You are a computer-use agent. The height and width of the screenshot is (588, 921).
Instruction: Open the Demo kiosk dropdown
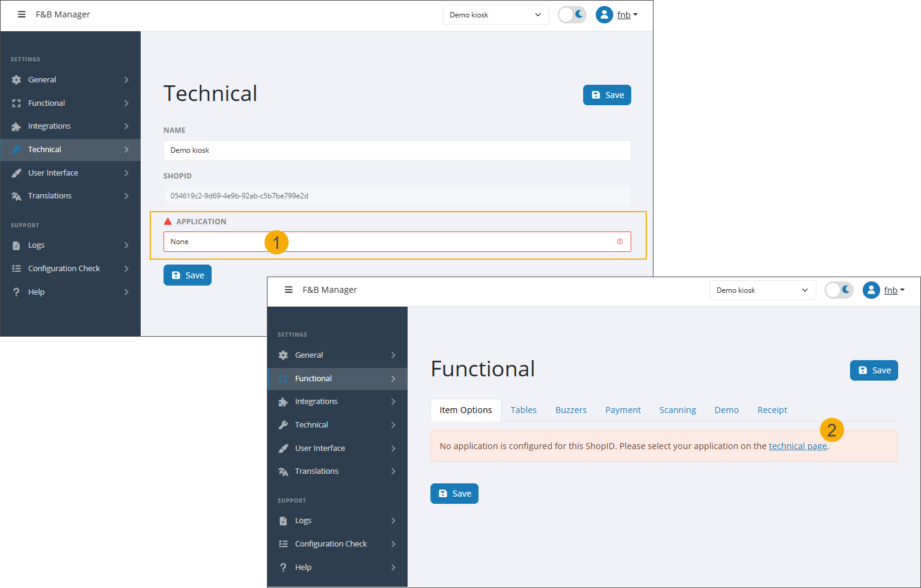point(495,14)
